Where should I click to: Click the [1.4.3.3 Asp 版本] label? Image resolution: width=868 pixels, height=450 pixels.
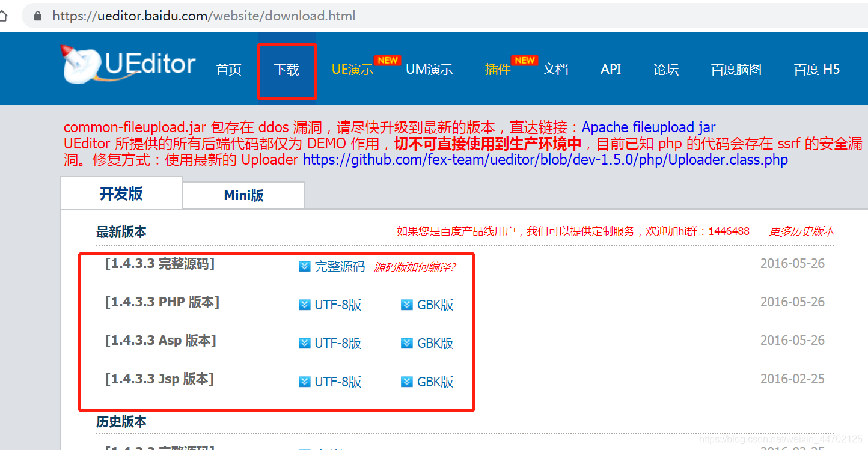(160, 341)
